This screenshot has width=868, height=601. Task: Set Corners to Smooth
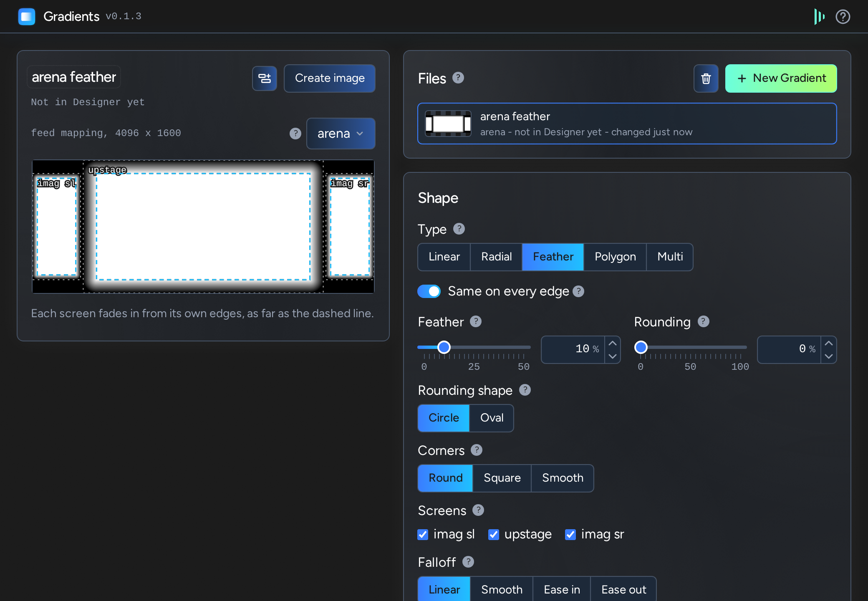563,478
